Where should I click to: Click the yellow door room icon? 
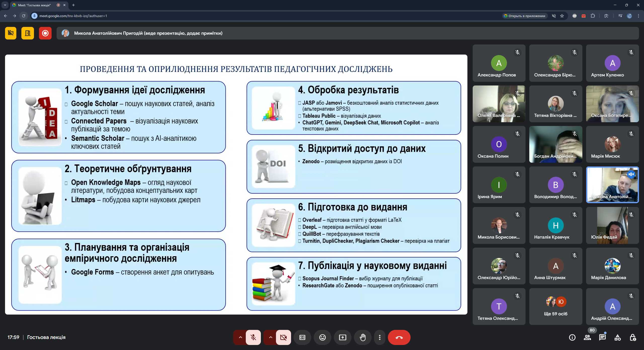point(28,33)
